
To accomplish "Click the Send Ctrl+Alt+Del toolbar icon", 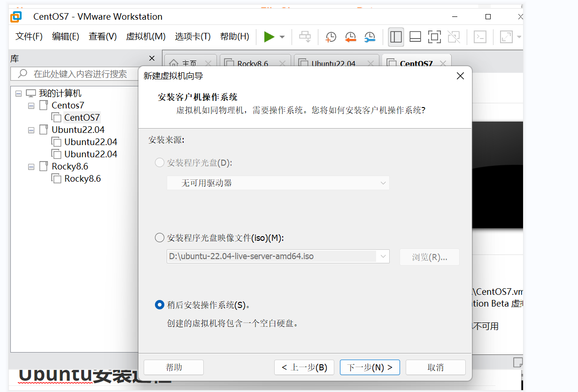I will point(305,37).
